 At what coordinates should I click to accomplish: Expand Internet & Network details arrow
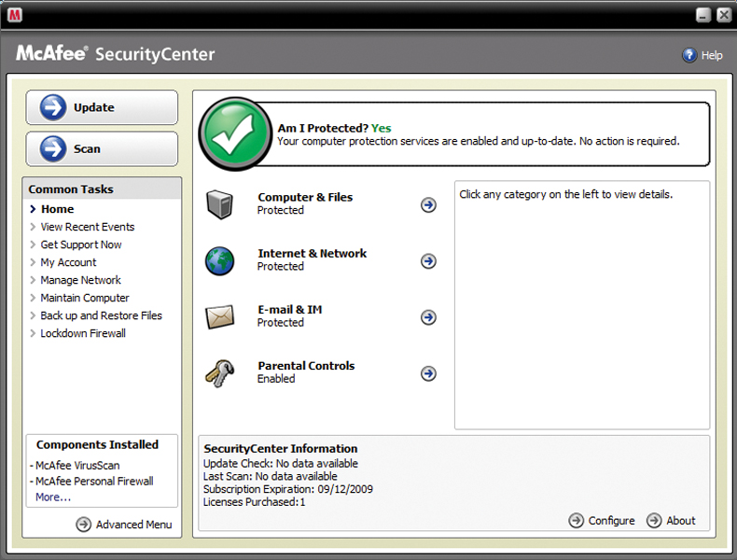pyautogui.click(x=428, y=261)
